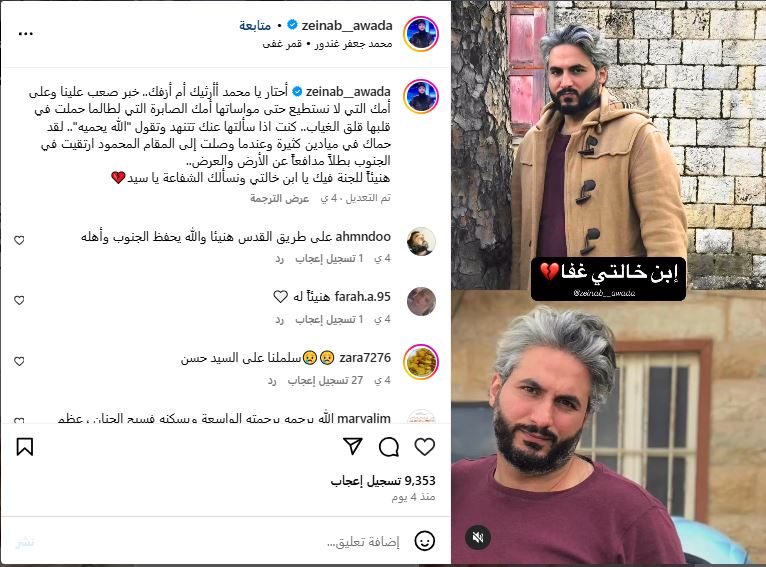Viewport: 766px width, 567px height.
Task: Open the emoji picker smiley icon
Action: (425, 541)
